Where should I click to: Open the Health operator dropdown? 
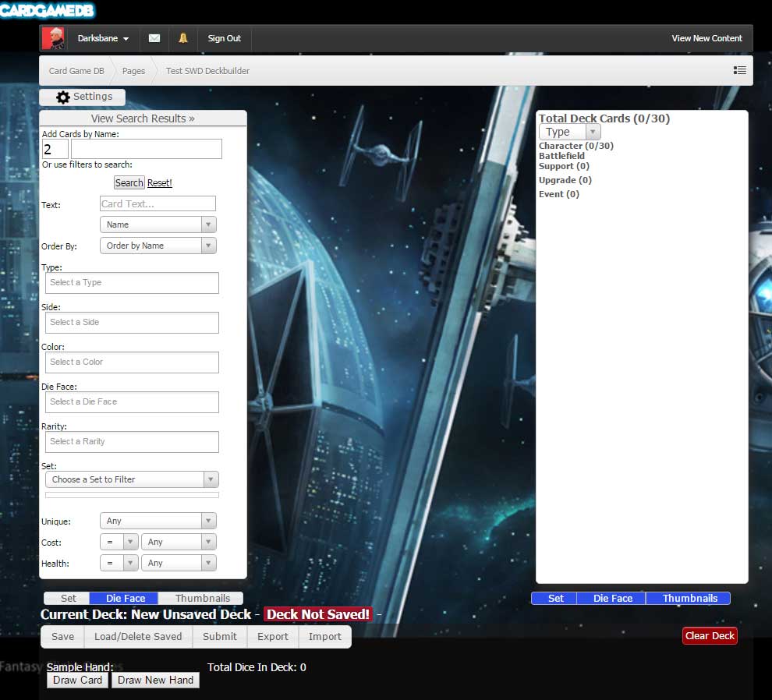pos(119,563)
